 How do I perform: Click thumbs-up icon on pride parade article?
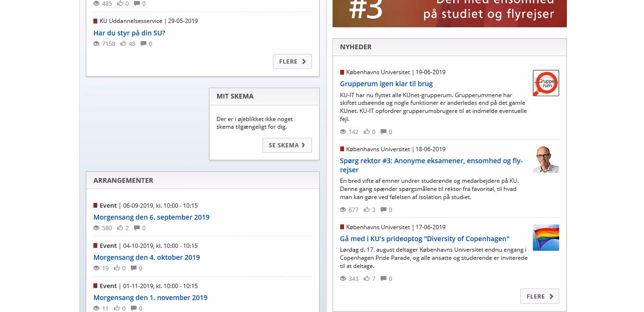(367, 279)
